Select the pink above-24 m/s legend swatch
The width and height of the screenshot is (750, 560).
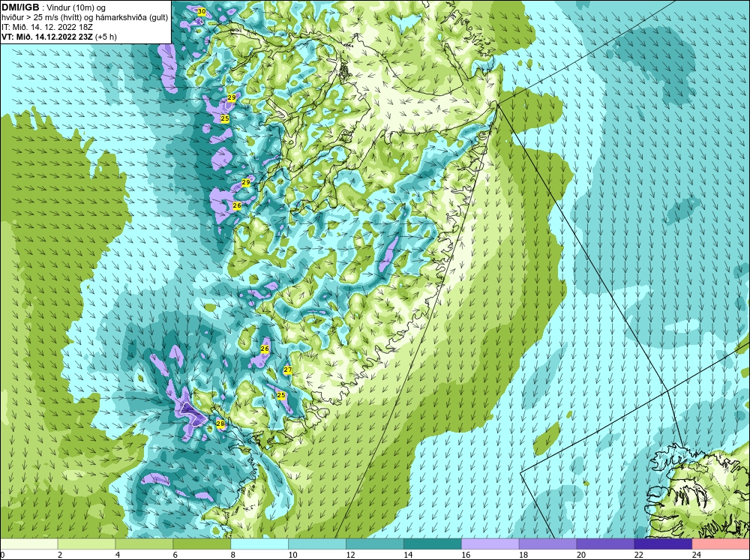721,544
